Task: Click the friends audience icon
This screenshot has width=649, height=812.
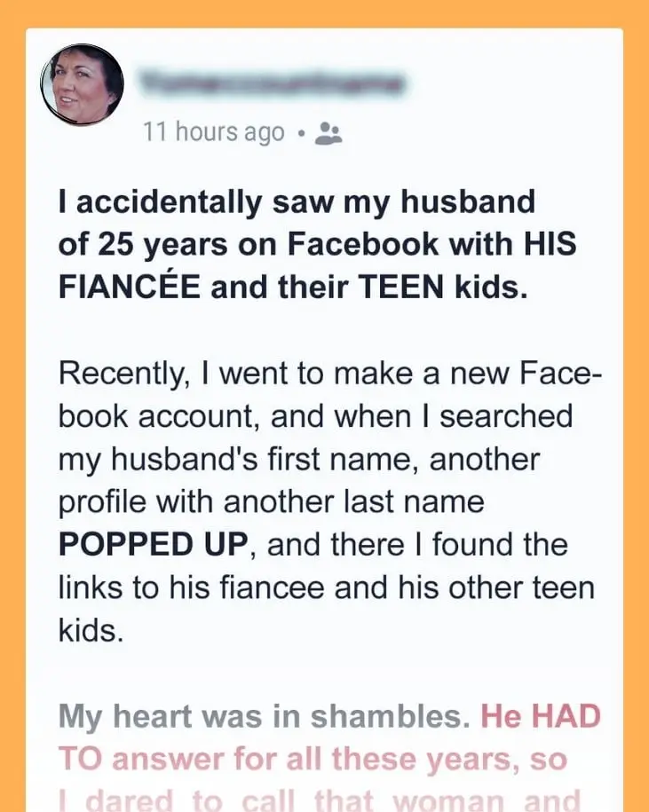Action: pyautogui.click(x=328, y=134)
